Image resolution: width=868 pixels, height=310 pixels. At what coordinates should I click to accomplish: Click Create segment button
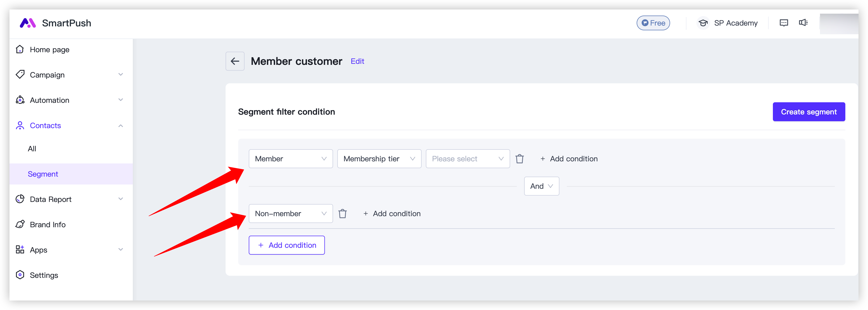(809, 111)
